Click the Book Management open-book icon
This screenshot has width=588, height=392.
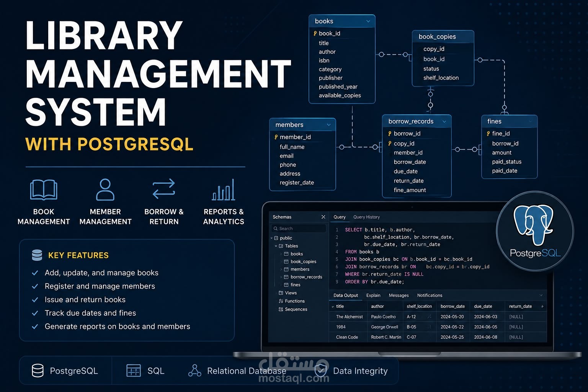pyautogui.click(x=44, y=190)
